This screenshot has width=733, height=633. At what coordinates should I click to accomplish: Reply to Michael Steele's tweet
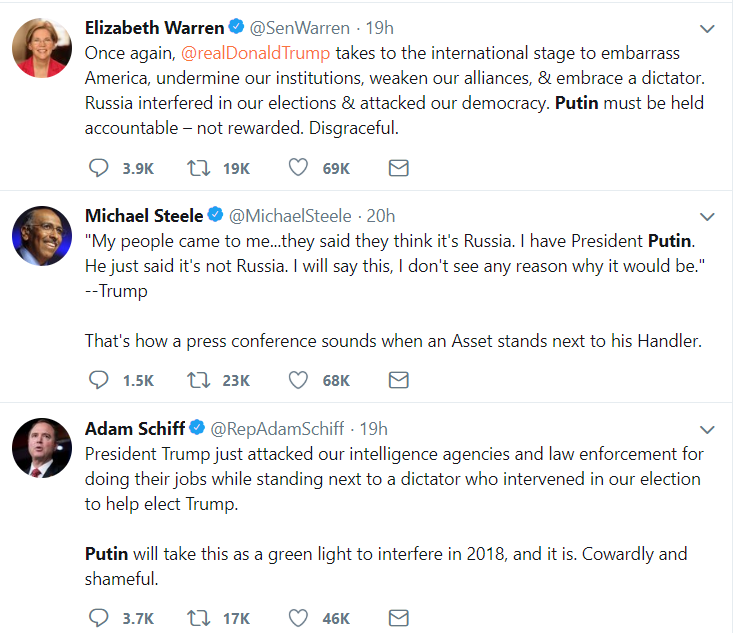(x=99, y=380)
